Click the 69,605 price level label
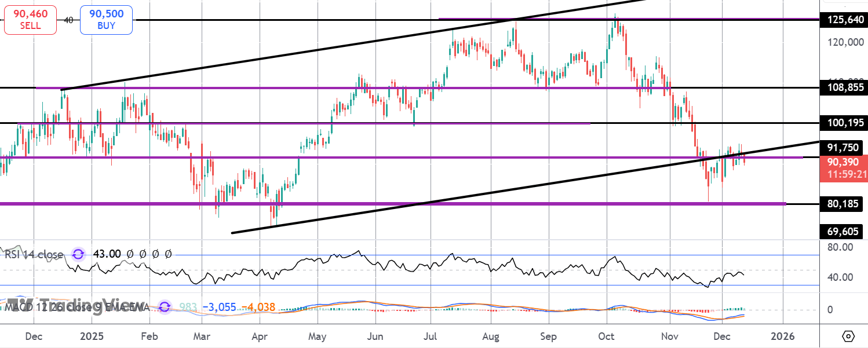The image size is (868, 348). click(843, 232)
